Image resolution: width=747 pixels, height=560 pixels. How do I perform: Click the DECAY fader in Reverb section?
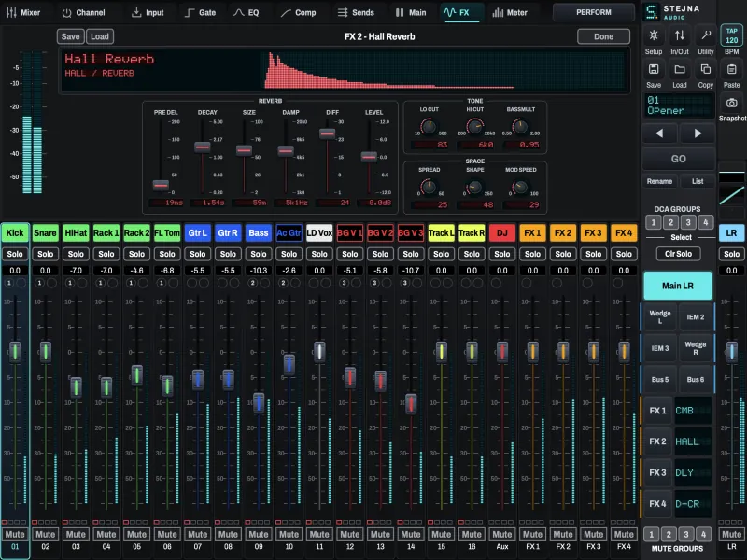coord(202,147)
